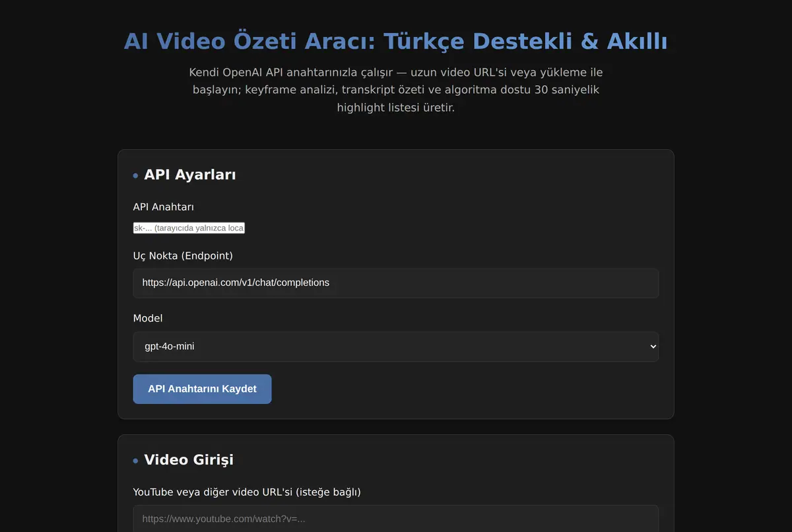This screenshot has width=792, height=532.
Task: Click the subtitle paragraph starting Kendi OpenAI API
Action: [396, 90]
